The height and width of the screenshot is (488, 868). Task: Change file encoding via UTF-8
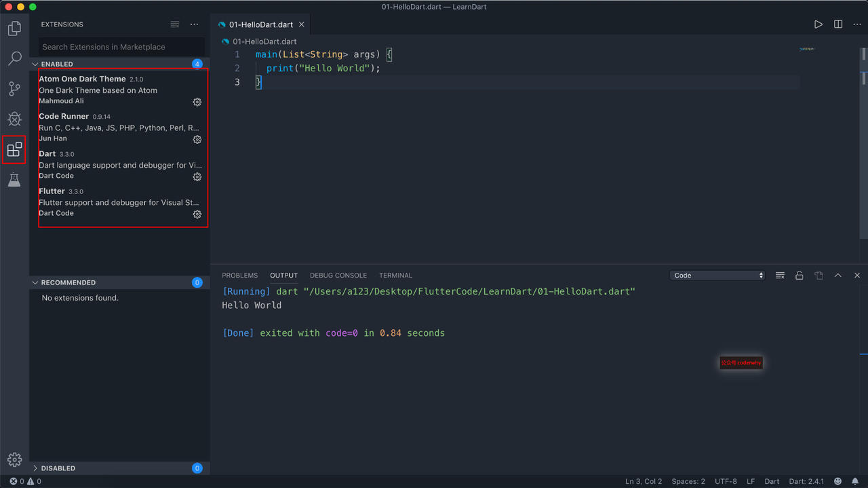[726, 481]
